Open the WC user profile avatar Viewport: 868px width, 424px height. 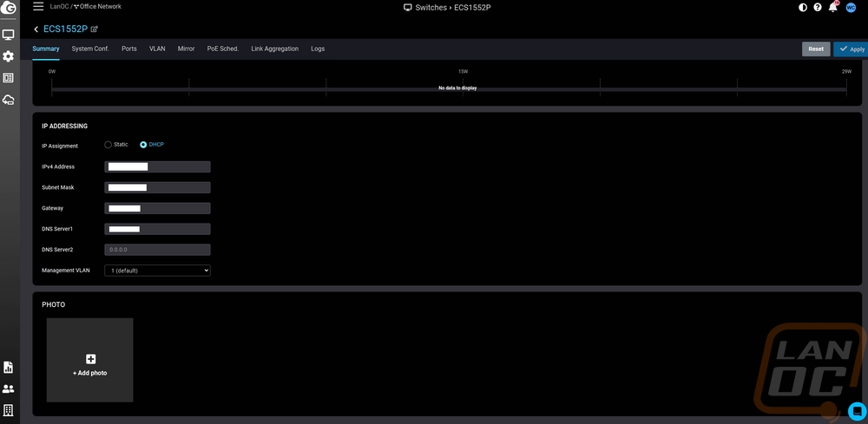coord(851,8)
